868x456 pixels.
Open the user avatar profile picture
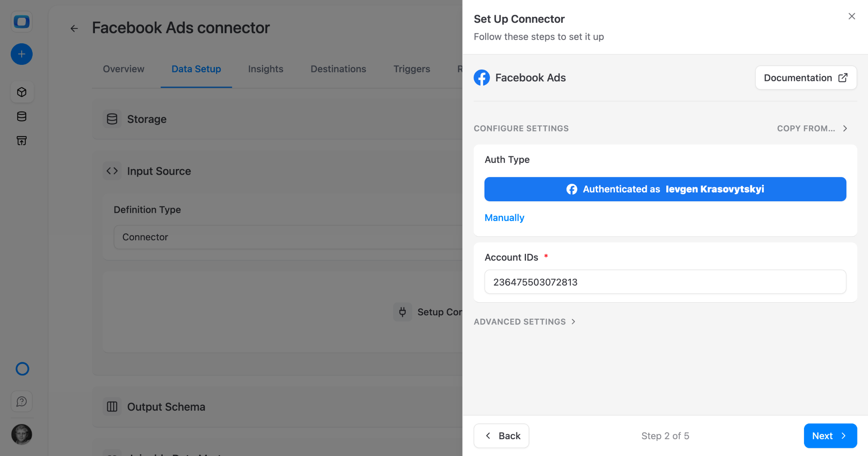(22, 434)
